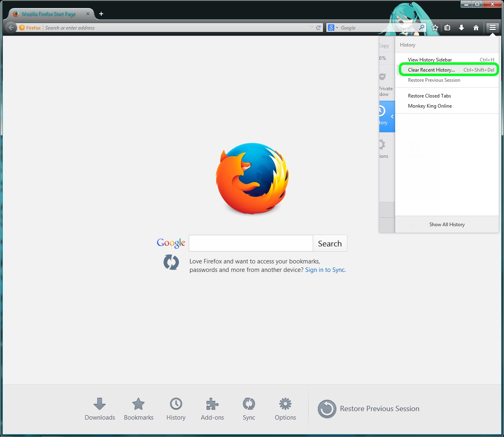Open Options gear on start page

[x=285, y=409]
